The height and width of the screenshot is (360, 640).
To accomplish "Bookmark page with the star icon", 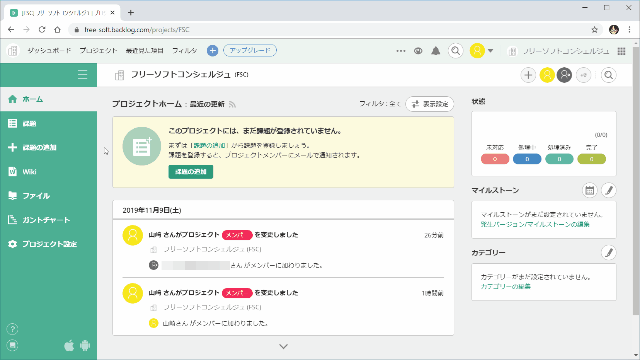I will [594, 30].
